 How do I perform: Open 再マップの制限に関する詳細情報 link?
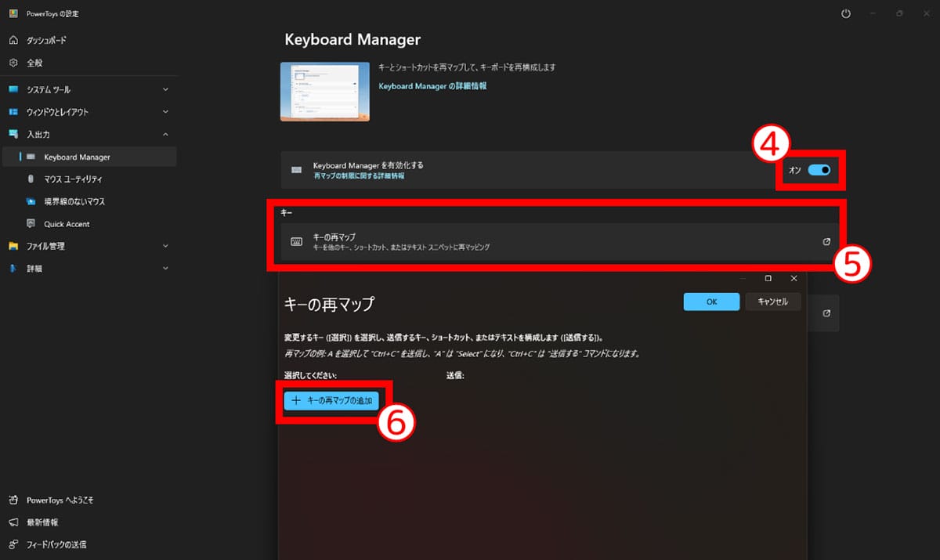[360, 176]
